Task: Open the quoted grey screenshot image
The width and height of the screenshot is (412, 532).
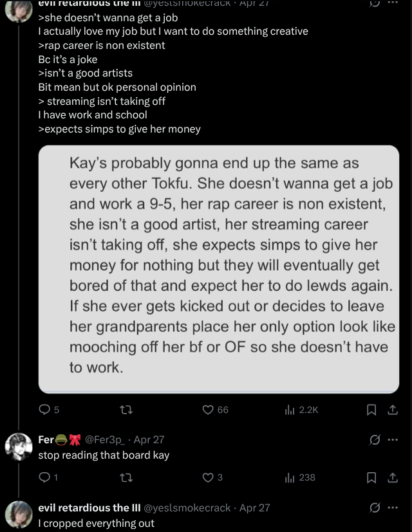Action: (219, 268)
